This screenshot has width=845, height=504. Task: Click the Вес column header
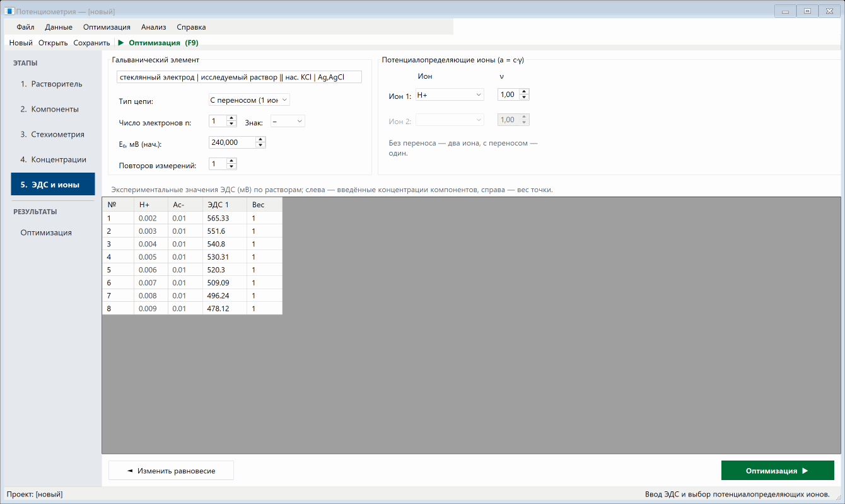pyautogui.click(x=264, y=205)
